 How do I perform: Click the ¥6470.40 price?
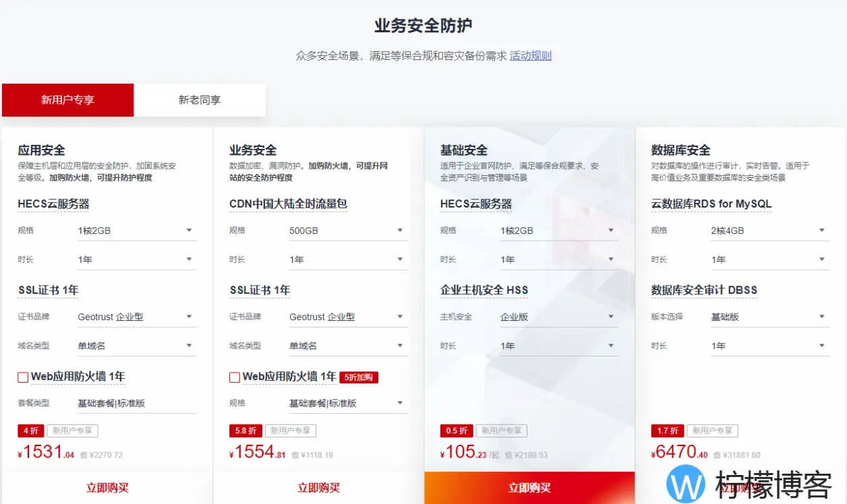click(x=680, y=452)
